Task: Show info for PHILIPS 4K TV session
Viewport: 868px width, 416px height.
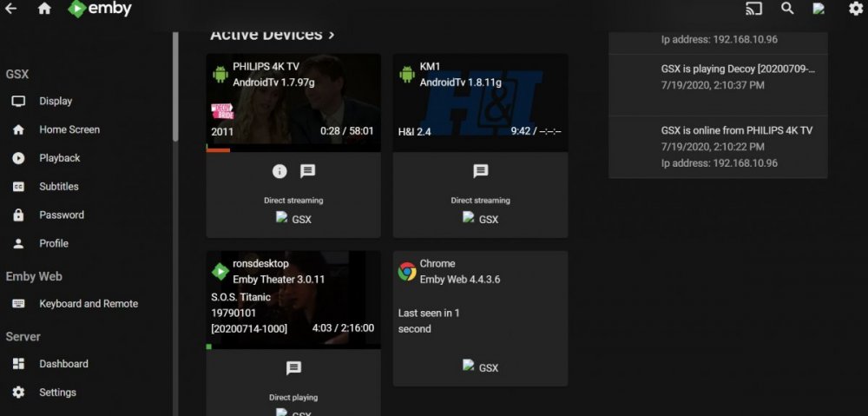Action: coord(279,171)
